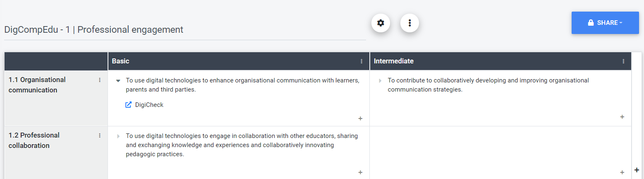The image size is (644, 179).
Task: Expand the collaboratively developing strategies goal
Action: (380, 81)
